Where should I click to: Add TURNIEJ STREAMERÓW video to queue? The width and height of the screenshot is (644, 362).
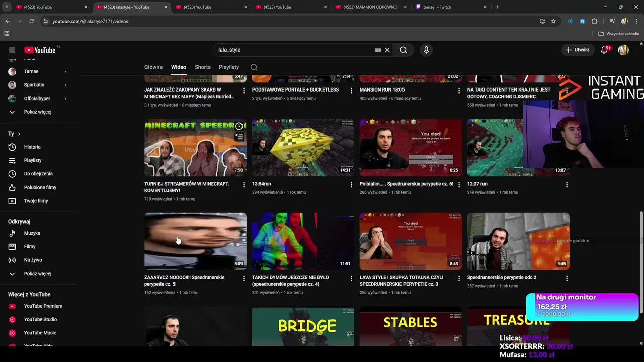pyautogui.click(x=239, y=137)
